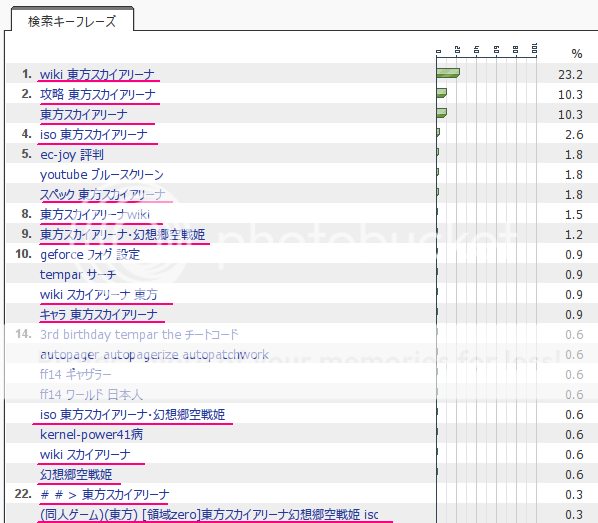This screenshot has height=523, width=598.
Task: Click the green bar for the 23.2% entry
Action: [448, 72]
